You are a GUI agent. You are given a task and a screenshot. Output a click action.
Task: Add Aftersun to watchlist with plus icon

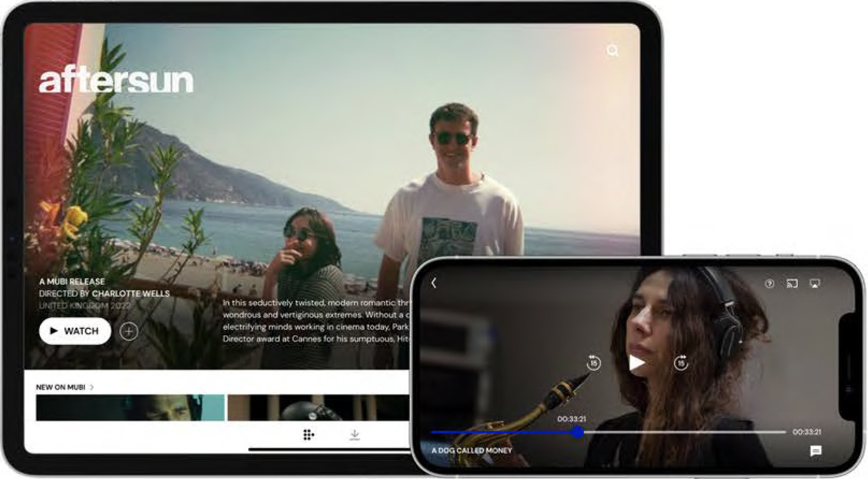[x=128, y=331]
